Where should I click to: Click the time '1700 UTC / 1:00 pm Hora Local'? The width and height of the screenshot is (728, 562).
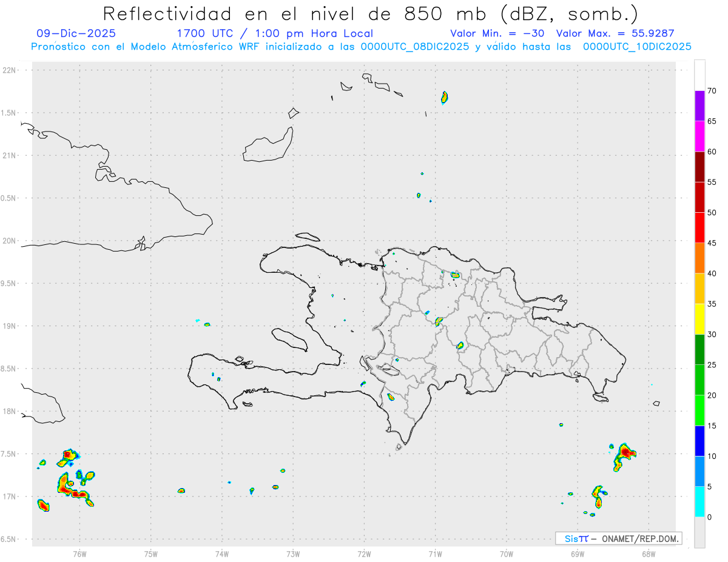click(275, 33)
